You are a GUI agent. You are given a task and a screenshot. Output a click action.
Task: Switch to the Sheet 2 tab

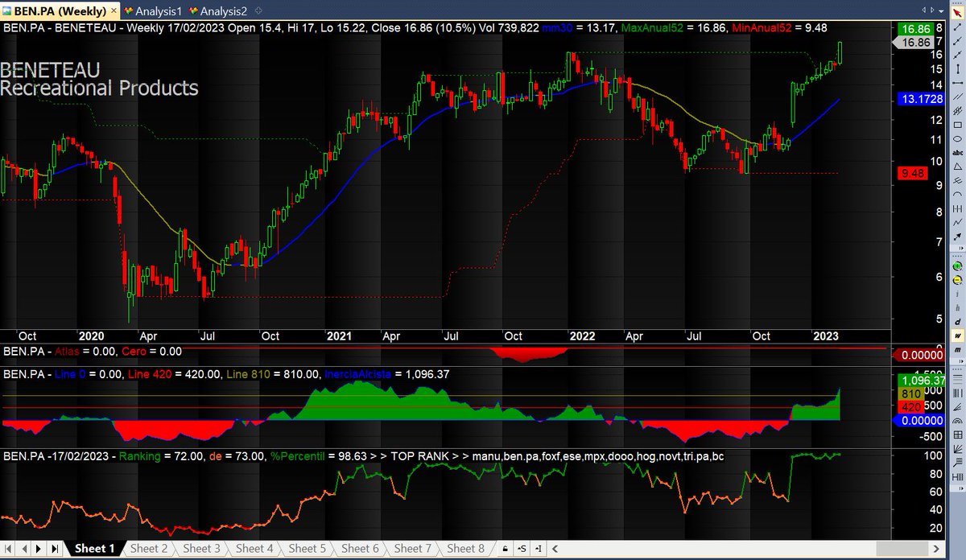tap(148, 549)
